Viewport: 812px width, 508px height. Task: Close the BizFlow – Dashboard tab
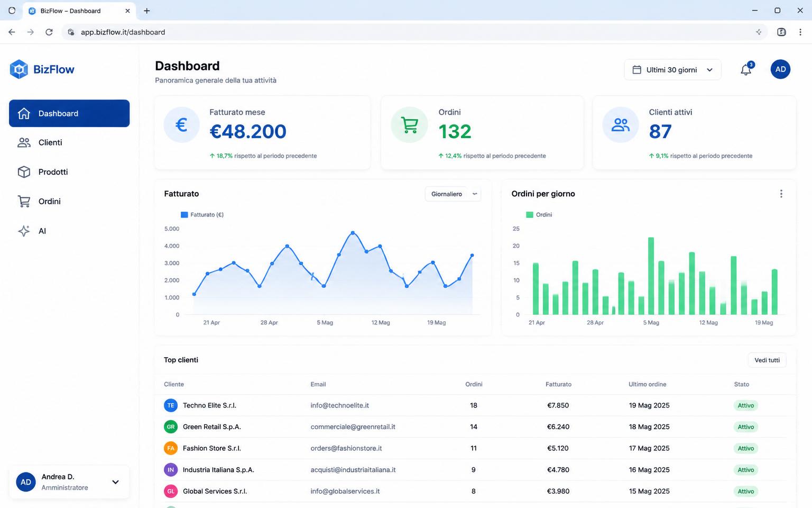(127, 11)
